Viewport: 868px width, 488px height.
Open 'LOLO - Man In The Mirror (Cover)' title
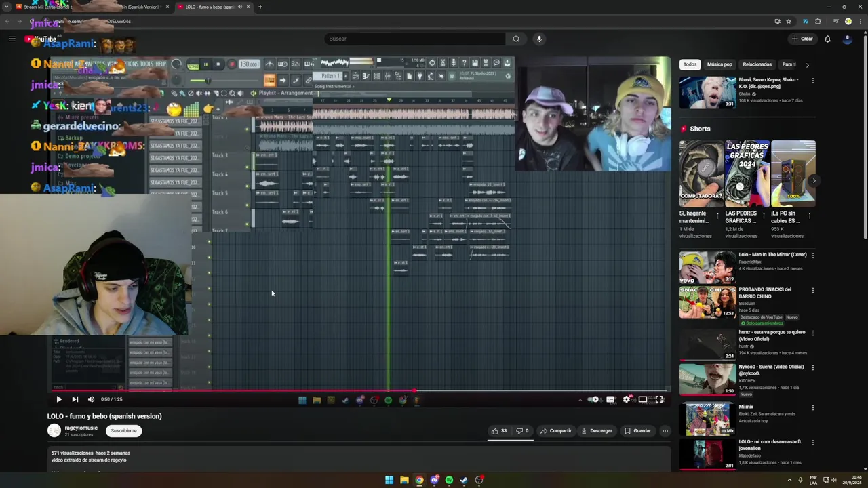[x=772, y=255]
